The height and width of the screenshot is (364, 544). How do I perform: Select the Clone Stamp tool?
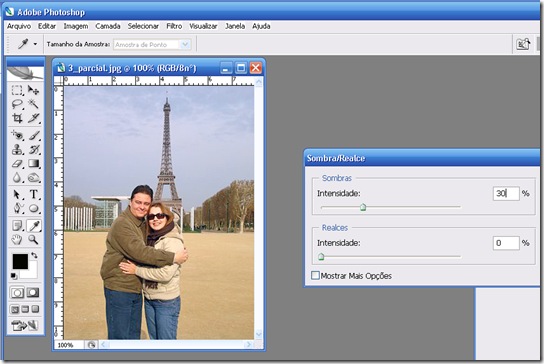[17, 150]
